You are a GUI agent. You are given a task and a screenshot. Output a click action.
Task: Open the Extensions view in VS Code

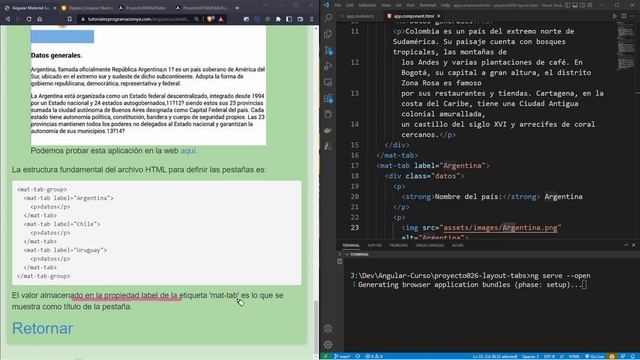coord(328,98)
